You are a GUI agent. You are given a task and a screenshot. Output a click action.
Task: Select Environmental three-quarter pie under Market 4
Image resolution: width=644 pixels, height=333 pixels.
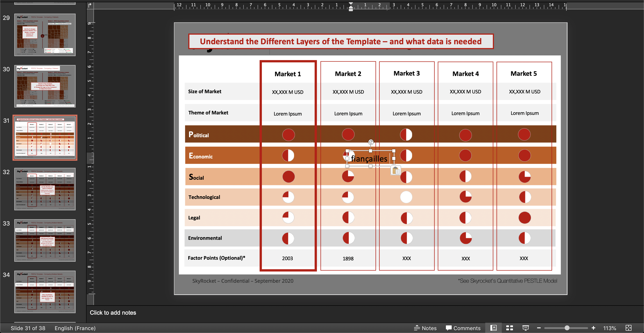coord(466,238)
